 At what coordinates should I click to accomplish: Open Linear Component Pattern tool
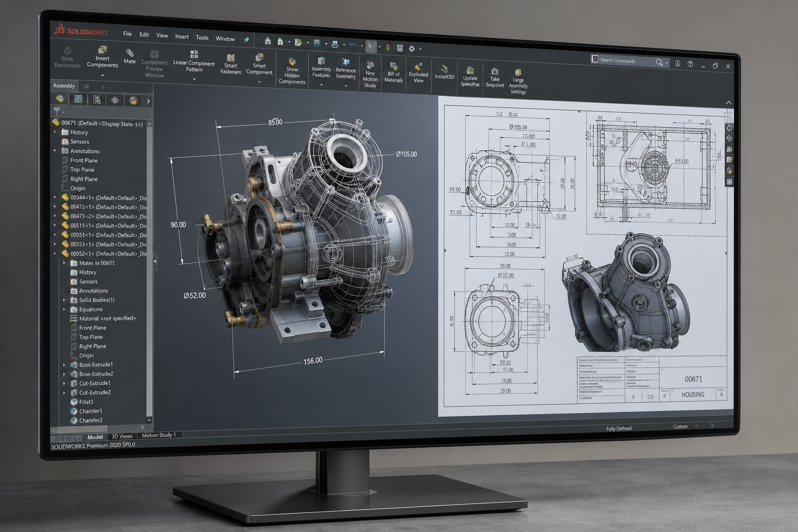pos(194,62)
